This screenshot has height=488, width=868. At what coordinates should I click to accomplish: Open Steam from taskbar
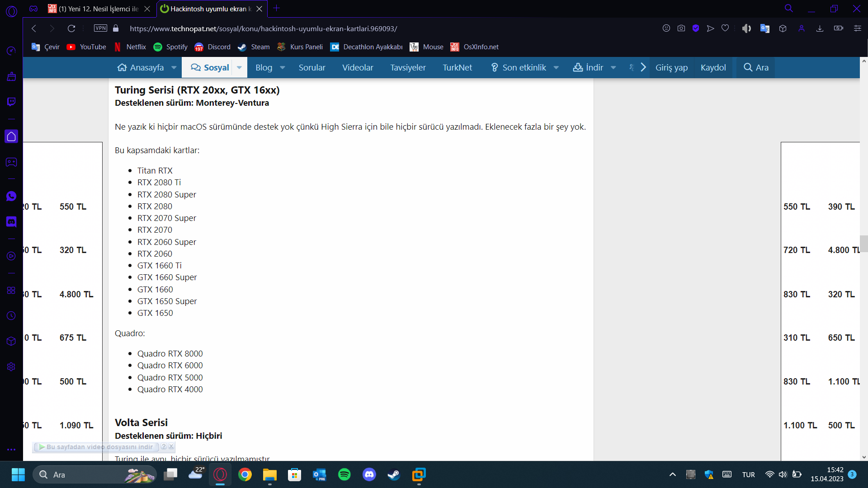coord(394,474)
